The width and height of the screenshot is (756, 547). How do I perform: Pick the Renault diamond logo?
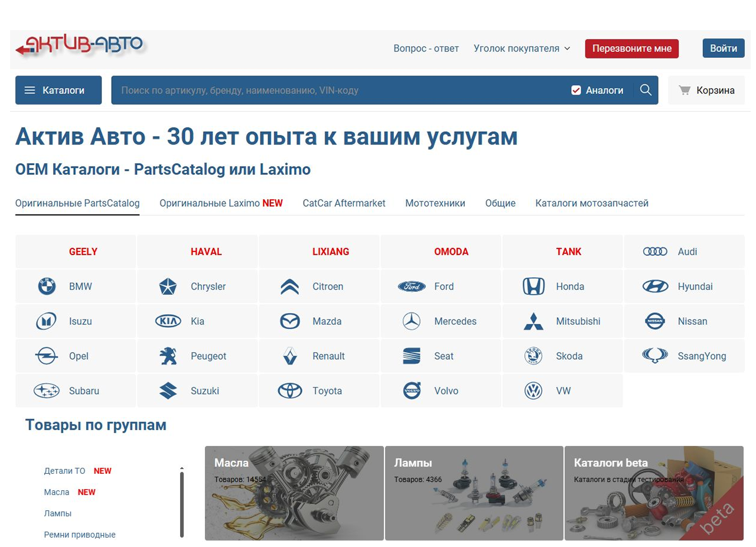289,356
